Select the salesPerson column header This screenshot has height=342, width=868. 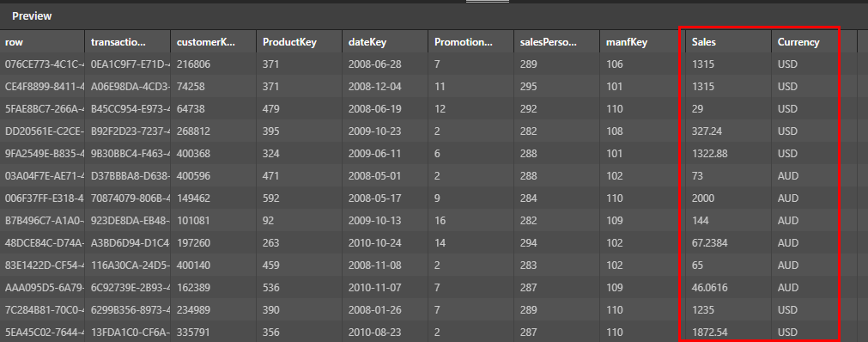pos(556,42)
